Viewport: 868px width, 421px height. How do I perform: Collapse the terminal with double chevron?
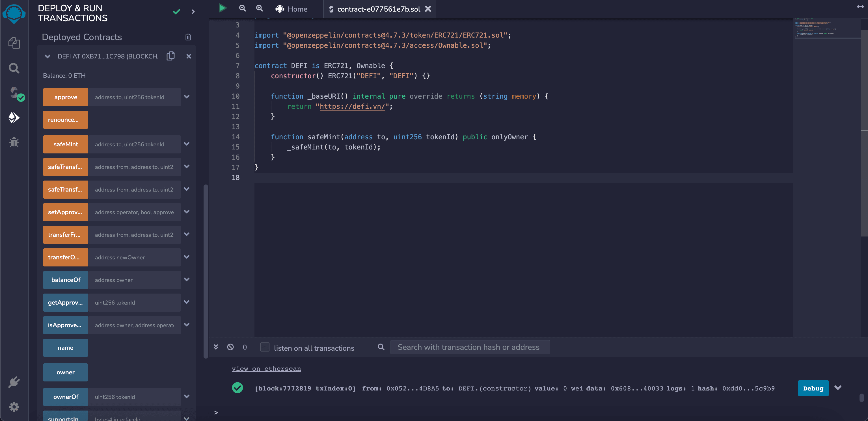[x=216, y=347]
